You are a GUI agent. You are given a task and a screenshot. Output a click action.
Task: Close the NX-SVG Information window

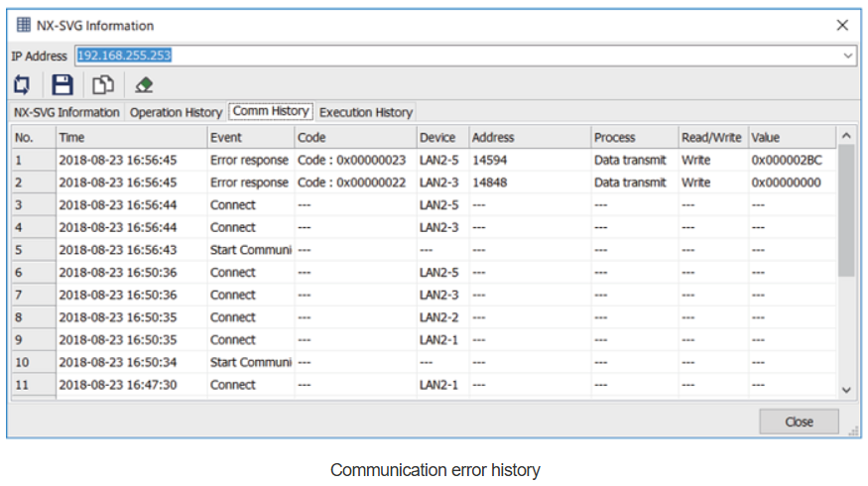pos(841,25)
